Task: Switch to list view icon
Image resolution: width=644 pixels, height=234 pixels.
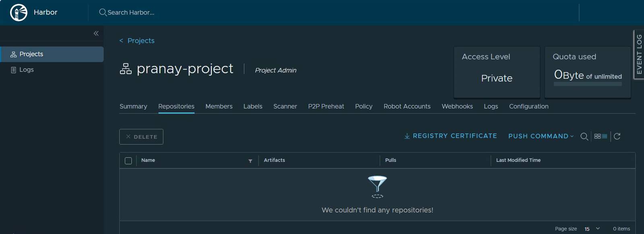Action: coord(605,136)
